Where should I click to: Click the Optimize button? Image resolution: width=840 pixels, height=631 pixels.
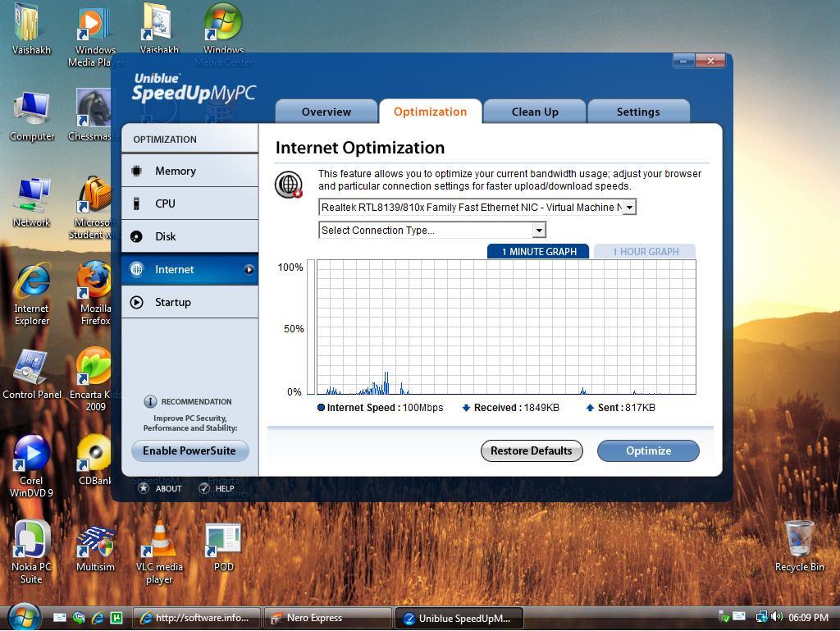[647, 450]
